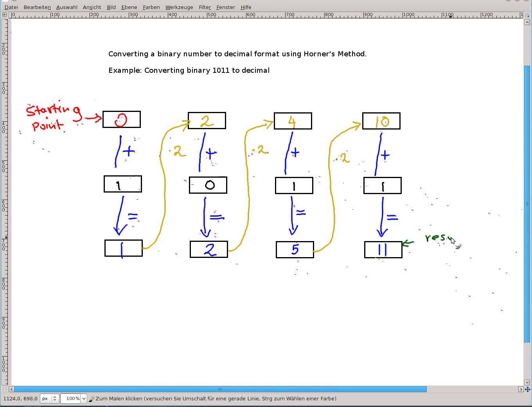Expand the zoom level combo box arrow
Screen dimensions: 532x407
coord(84,398)
